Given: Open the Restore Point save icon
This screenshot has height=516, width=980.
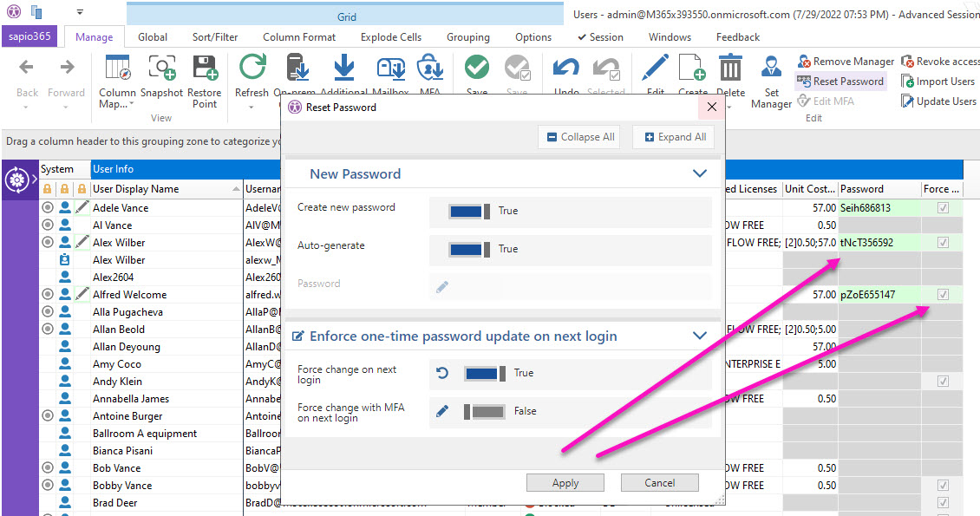Looking at the screenshot, I should point(205,69).
